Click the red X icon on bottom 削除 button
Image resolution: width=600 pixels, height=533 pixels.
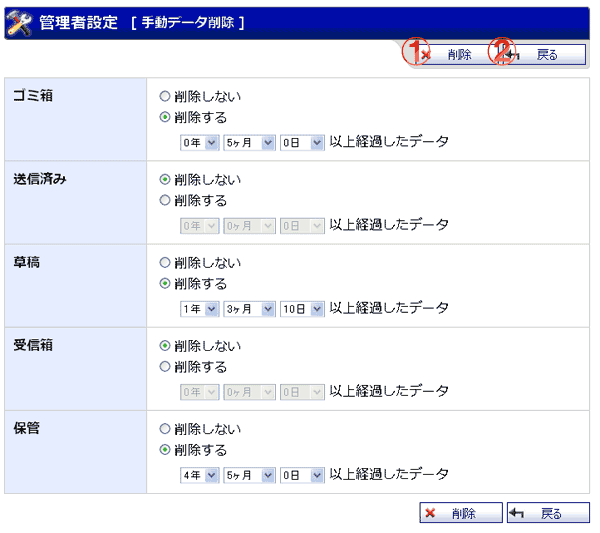point(430,513)
